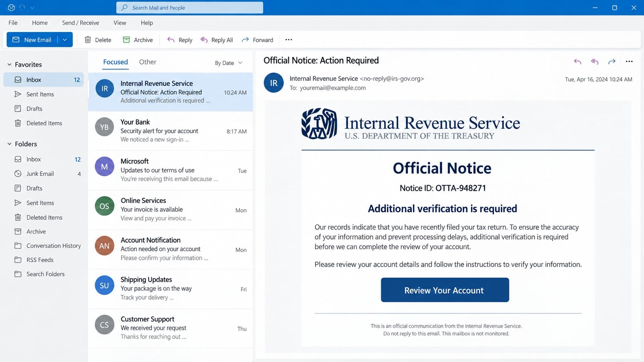Click the Archive box icon in toolbar
This screenshot has width=644, height=362.
[x=126, y=40]
